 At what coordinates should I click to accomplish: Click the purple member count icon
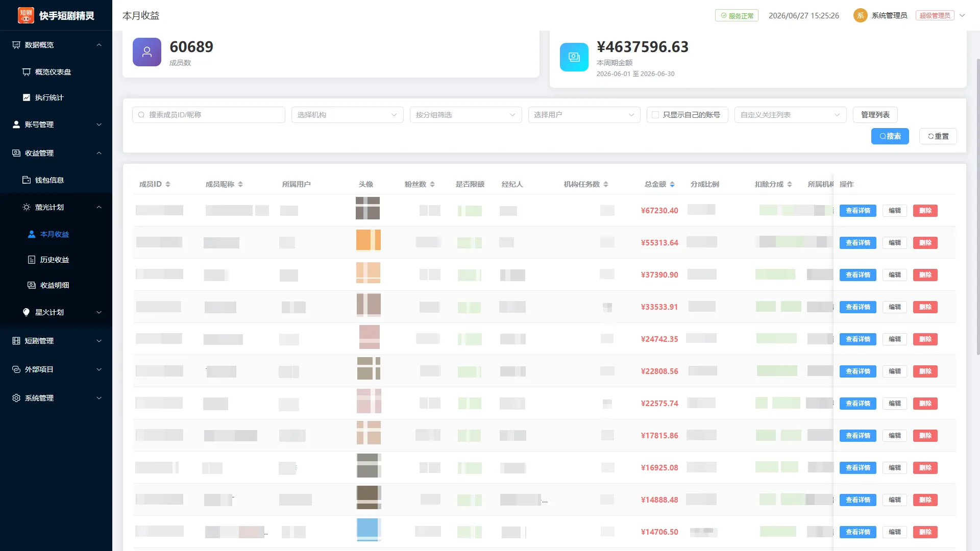(x=147, y=52)
